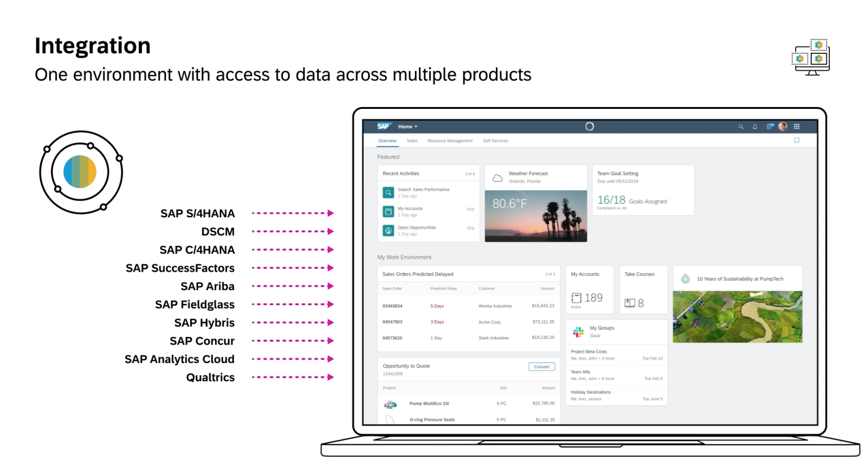
Task: Open the My Accounts teal app icon
Action: click(387, 211)
